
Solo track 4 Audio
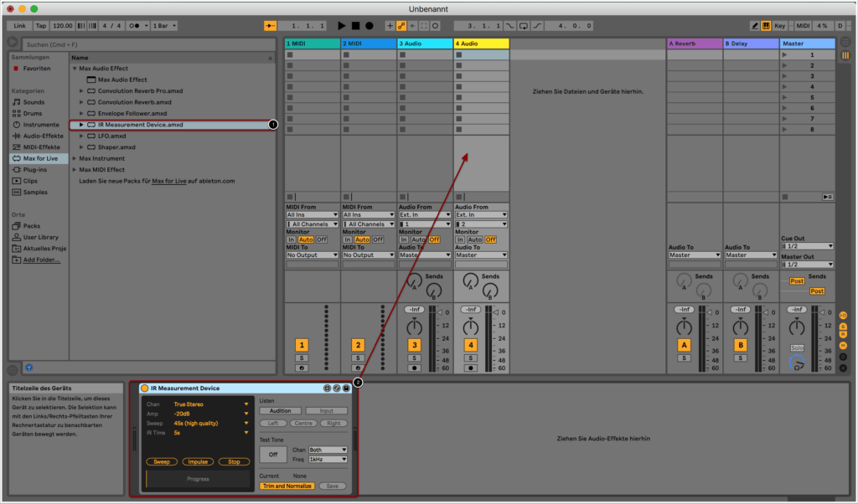click(470, 357)
